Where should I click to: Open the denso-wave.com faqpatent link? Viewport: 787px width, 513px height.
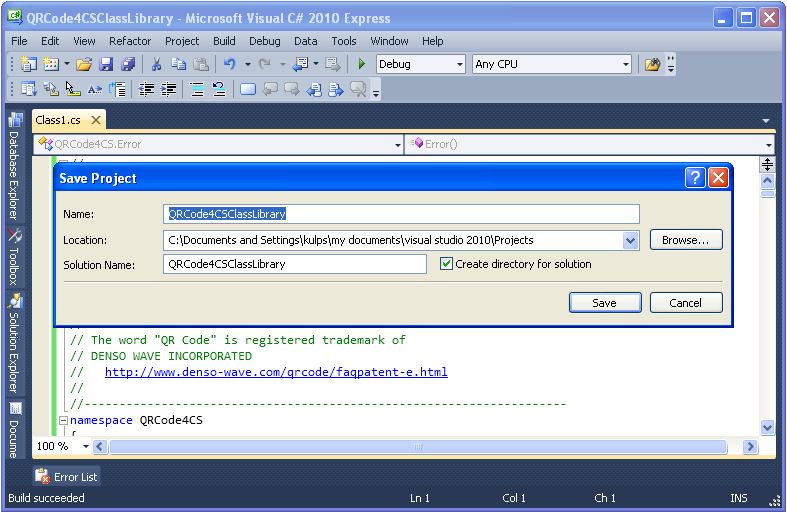tap(276, 372)
